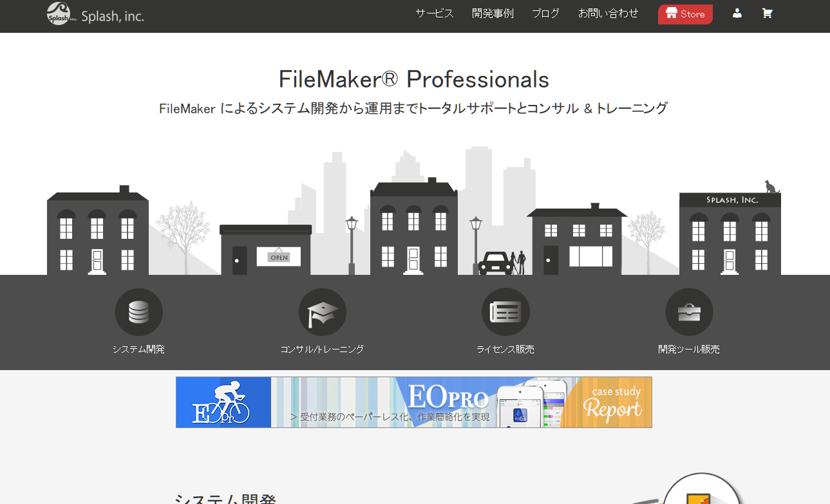Open the サービス menu
This screenshot has height=504, width=830.
[434, 13]
